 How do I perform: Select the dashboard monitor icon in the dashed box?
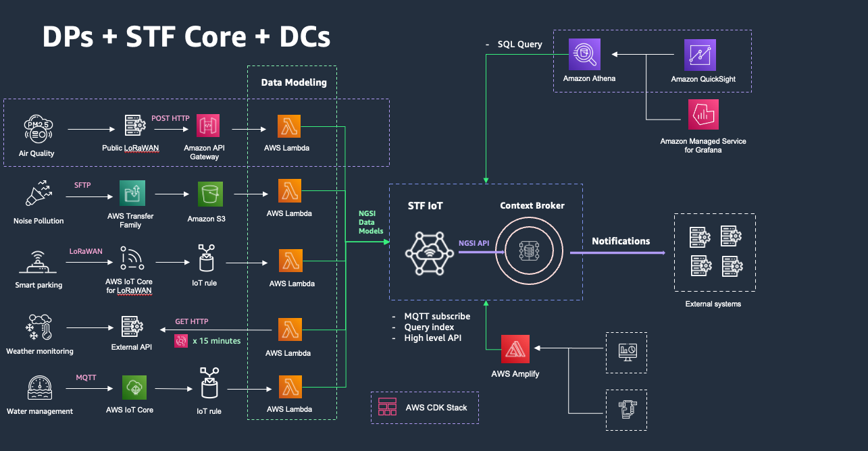click(x=626, y=352)
